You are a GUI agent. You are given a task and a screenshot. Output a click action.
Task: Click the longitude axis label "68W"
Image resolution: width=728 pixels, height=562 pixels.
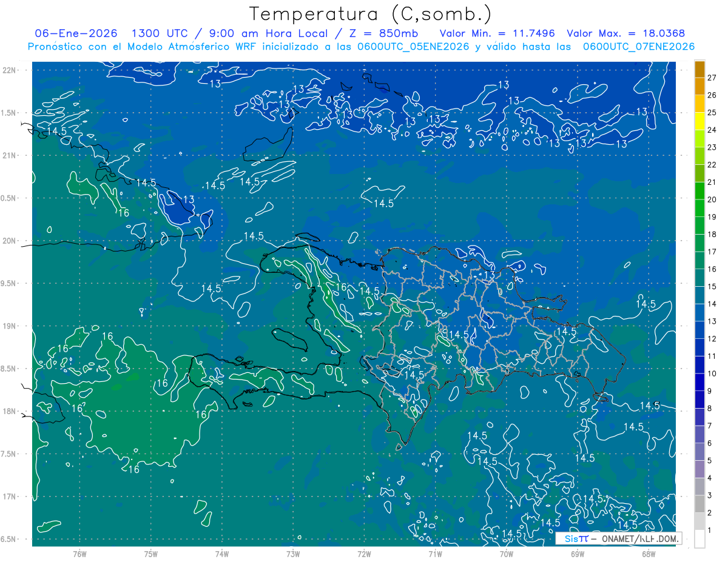pos(649,554)
